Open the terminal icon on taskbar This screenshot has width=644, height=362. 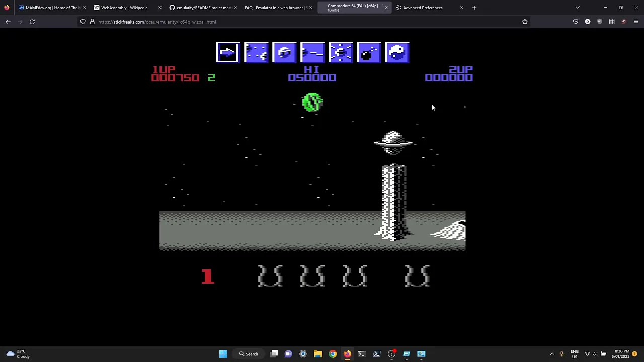coord(362,354)
